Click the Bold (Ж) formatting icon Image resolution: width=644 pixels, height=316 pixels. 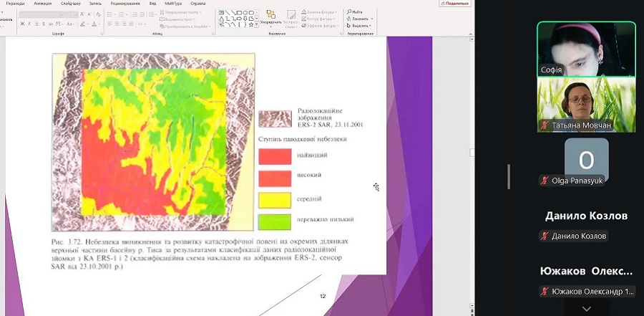point(23,24)
